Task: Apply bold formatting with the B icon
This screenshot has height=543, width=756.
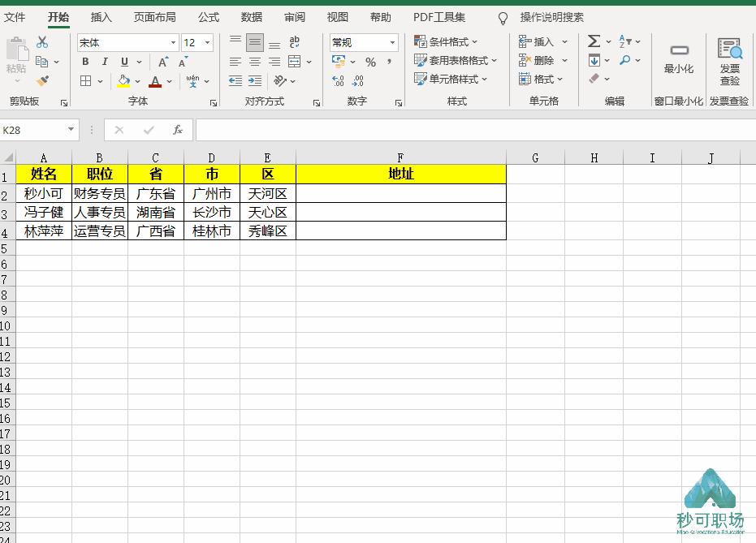Action: pos(85,62)
